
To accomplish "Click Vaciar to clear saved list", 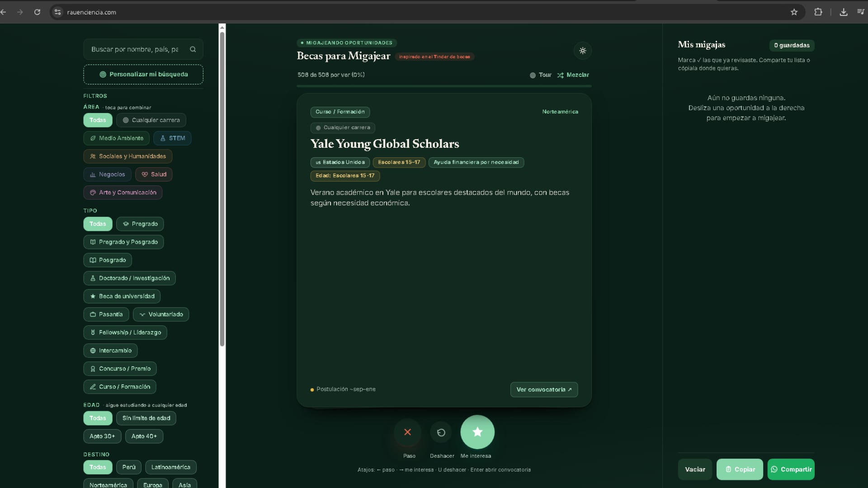I will tap(695, 469).
